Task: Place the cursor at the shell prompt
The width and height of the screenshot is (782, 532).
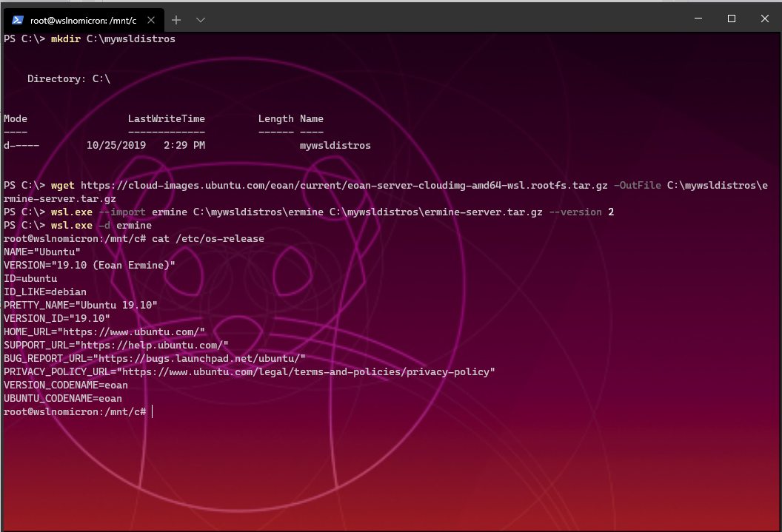Action: (x=153, y=411)
